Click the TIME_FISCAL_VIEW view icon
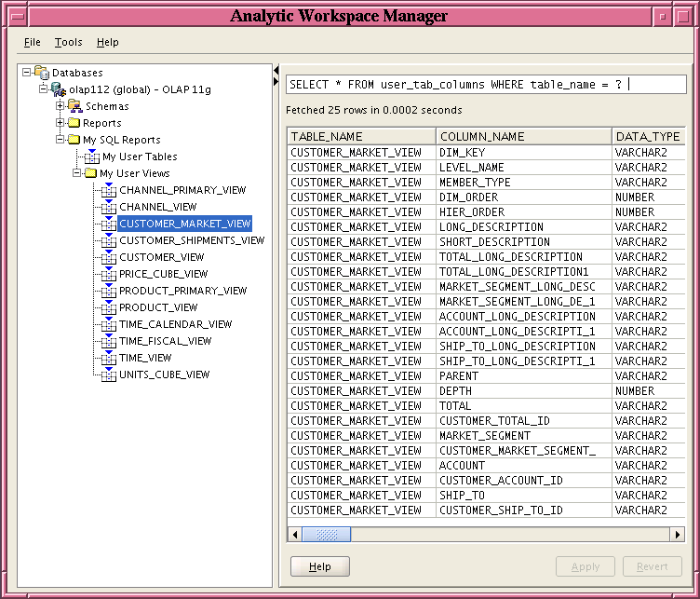This screenshot has height=599, width=700. point(108,341)
